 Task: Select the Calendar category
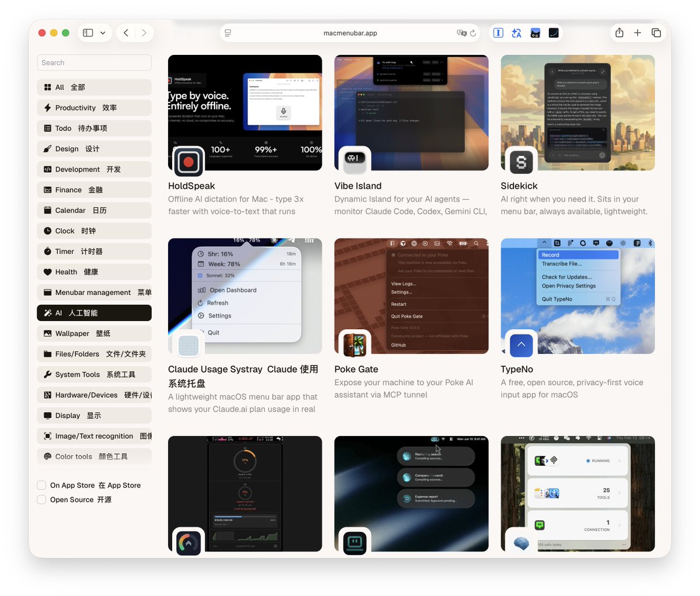pos(94,210)
